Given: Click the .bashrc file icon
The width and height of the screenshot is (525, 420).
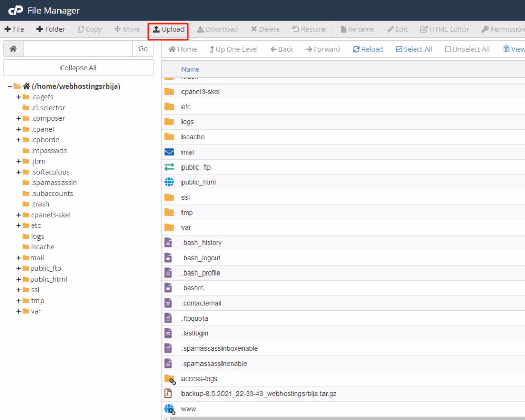Looking at the screenshot, I should coord(168,287).
